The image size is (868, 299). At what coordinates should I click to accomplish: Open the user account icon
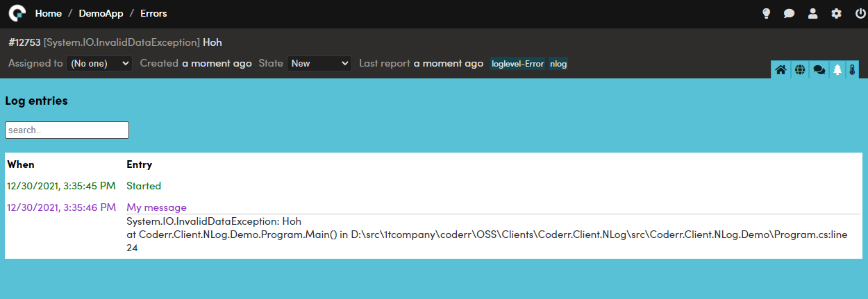[813, 13]
